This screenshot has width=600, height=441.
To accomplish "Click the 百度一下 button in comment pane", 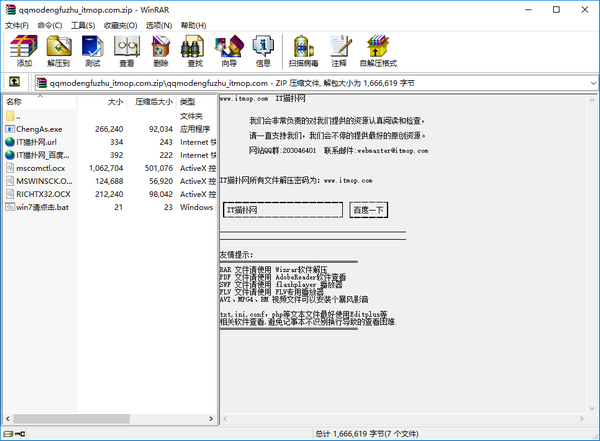I will [368, 210].
